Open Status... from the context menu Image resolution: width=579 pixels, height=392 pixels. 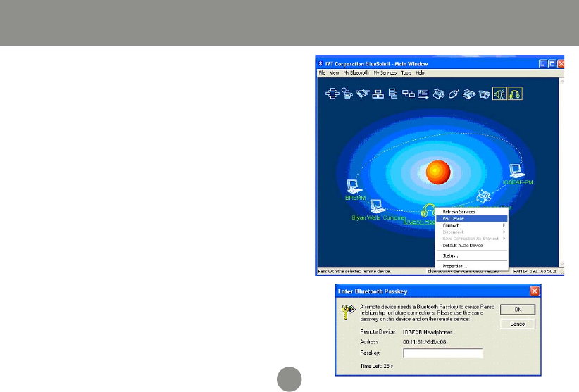471,256
